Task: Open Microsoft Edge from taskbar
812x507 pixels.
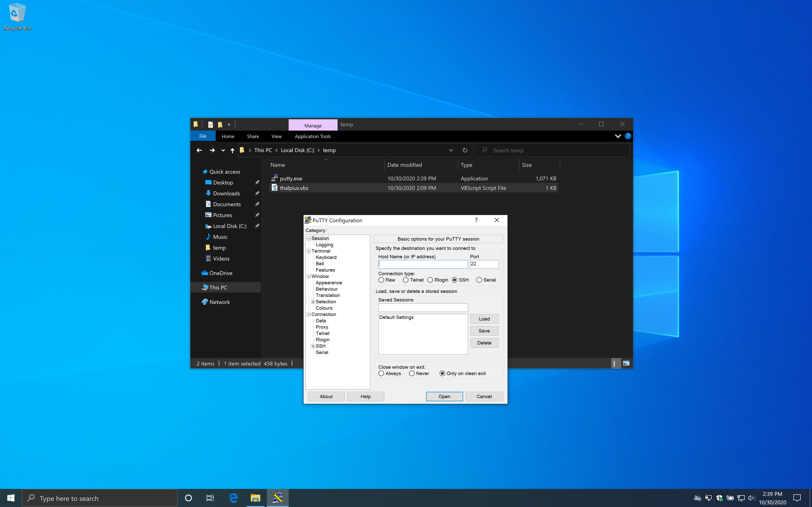Action: coord(233,498)
